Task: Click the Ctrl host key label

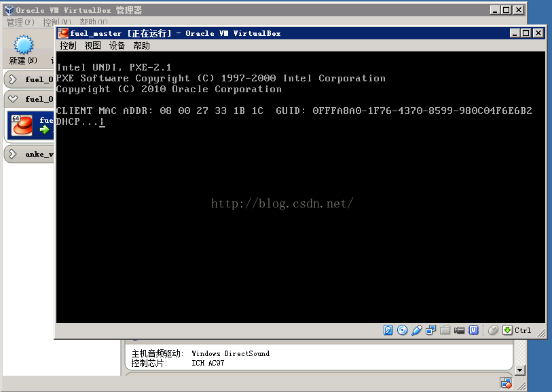Action: pyautogui.click(x=523, y=330)
